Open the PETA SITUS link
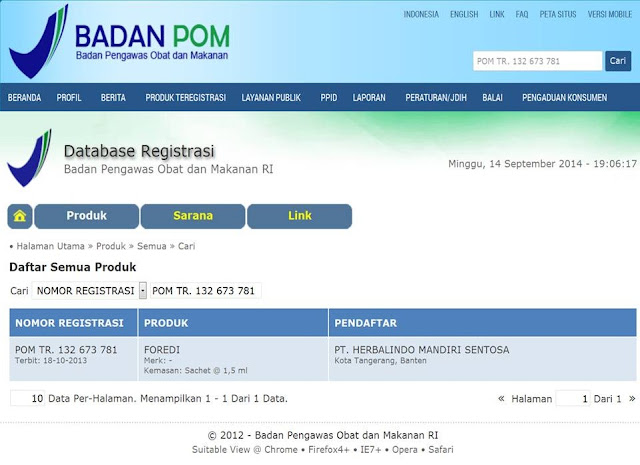Screen dimensions: 640x465 tap(558, 14)
